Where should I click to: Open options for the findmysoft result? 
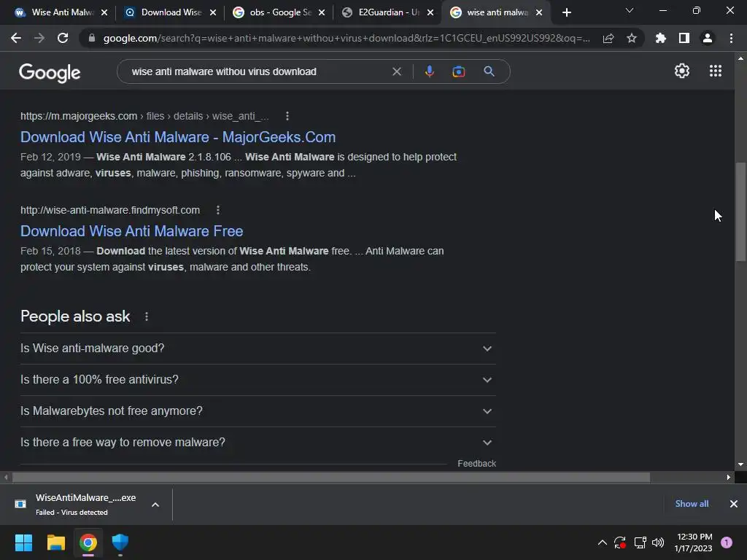tap(218, 210)
